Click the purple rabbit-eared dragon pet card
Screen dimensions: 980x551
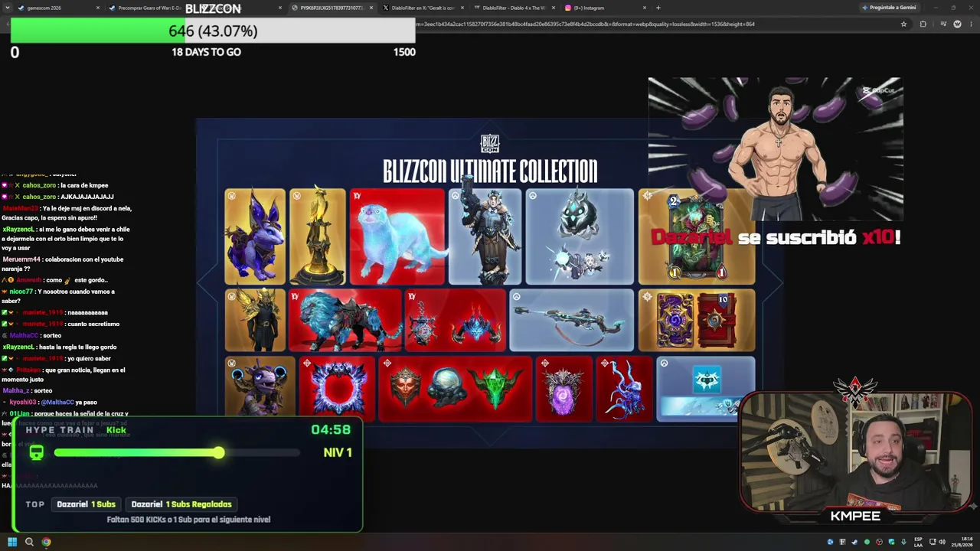255,236
